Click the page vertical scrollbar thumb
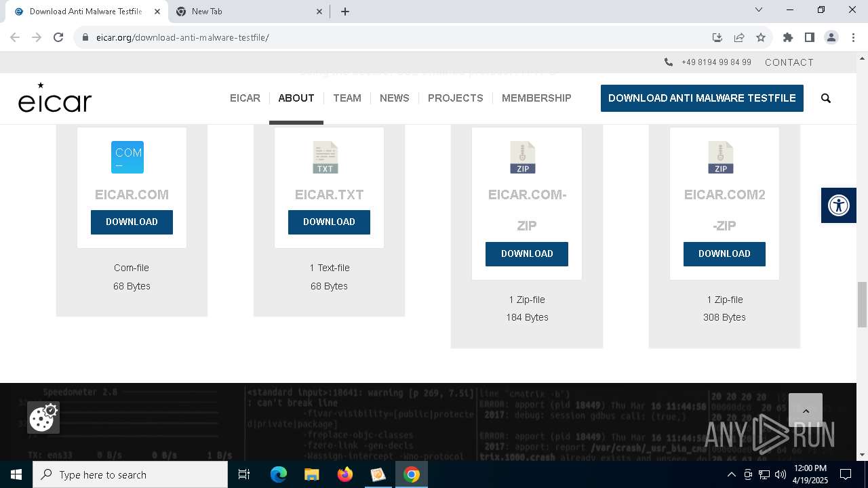The image size is (868, 488). tap(863, 304)
